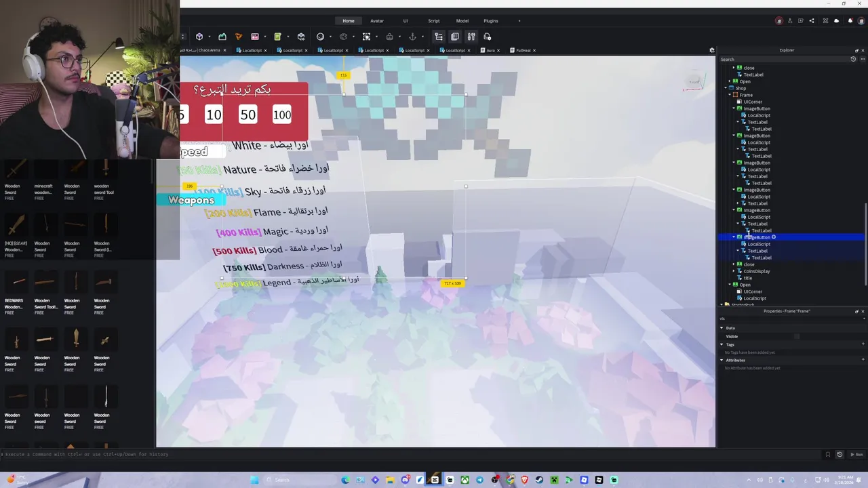Image resolution: width=868 pixels, height=488 pixels.
Task: Switch to the Aura script tab
Action: (490, 50)
